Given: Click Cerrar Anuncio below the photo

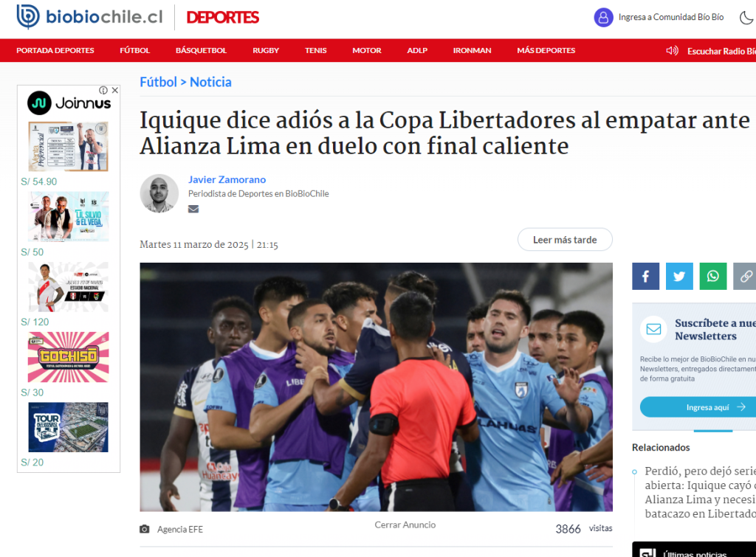Looking at the screenshot, I should tap(405, 525).
